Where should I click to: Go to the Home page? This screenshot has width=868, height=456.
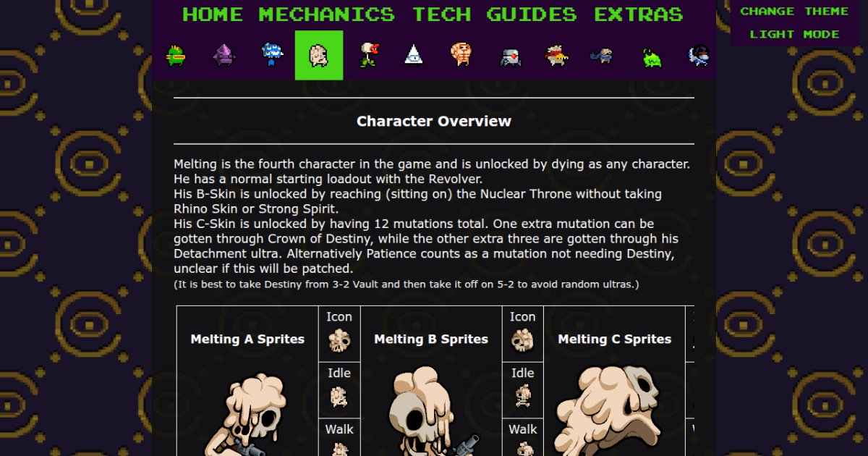coord(213,14)
